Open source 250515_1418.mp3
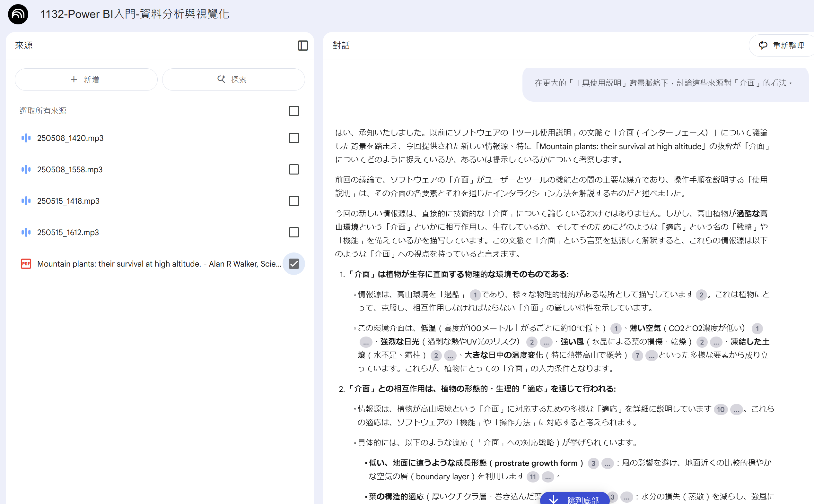 coord(68,201)
